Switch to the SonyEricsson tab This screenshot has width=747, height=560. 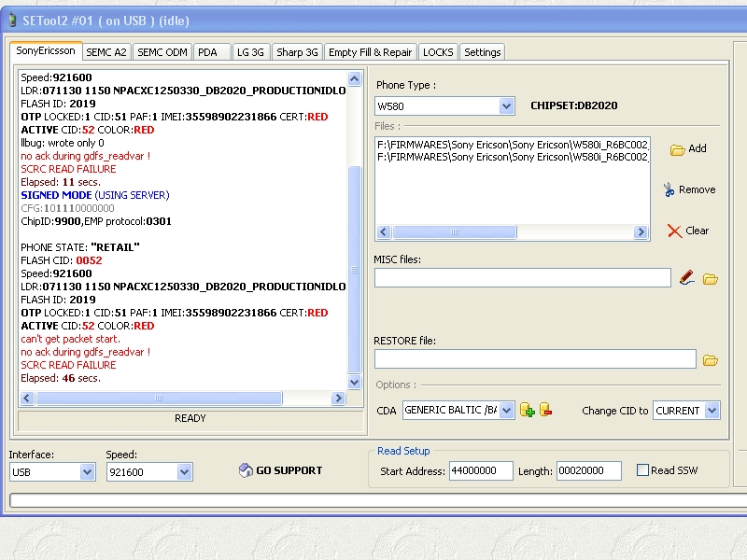[46, 50]
